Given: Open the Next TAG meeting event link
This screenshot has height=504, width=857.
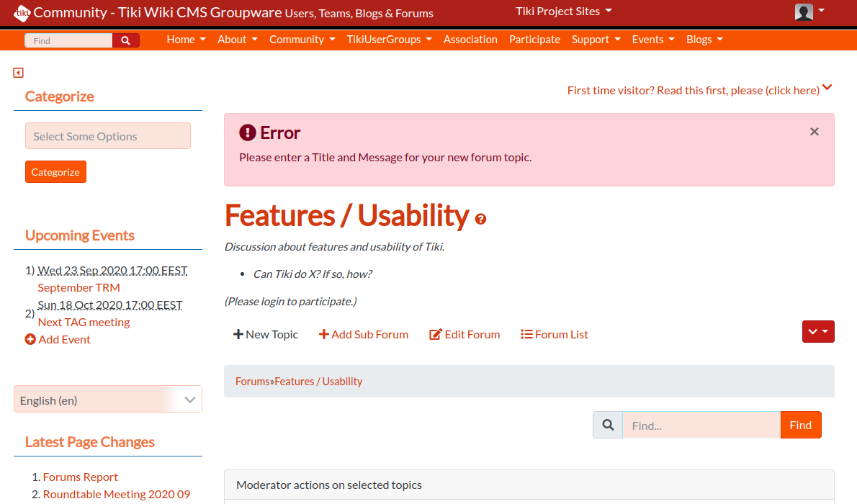Looking at the screenshot, I should pos(84,322).
